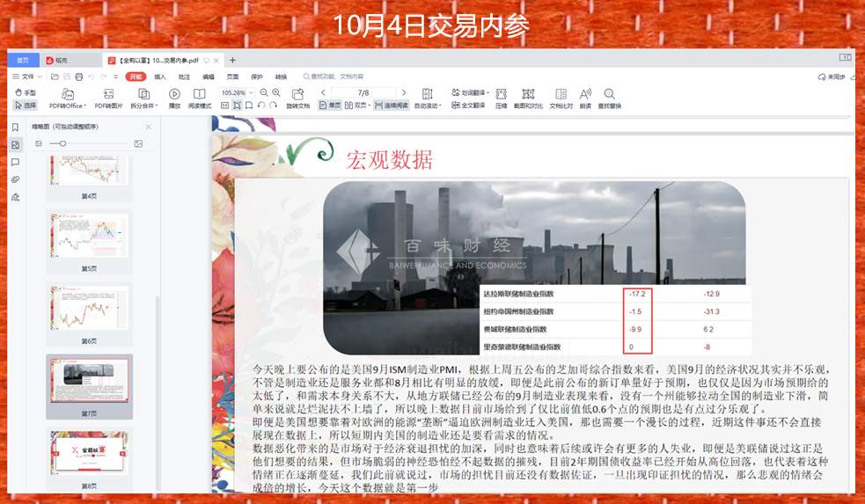Adjust the thumbnail size slider handle

click(x=62, y=143)
